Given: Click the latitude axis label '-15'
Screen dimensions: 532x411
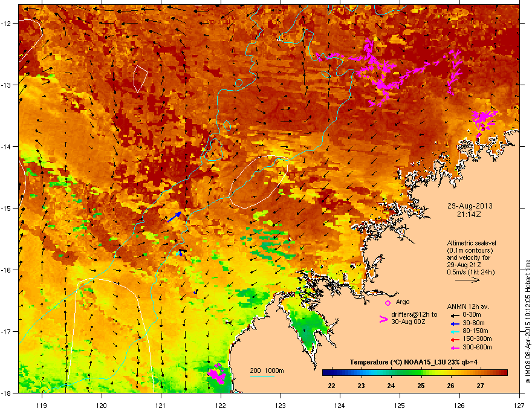Looking at the screenshot, I should click(x=6, y=208).
